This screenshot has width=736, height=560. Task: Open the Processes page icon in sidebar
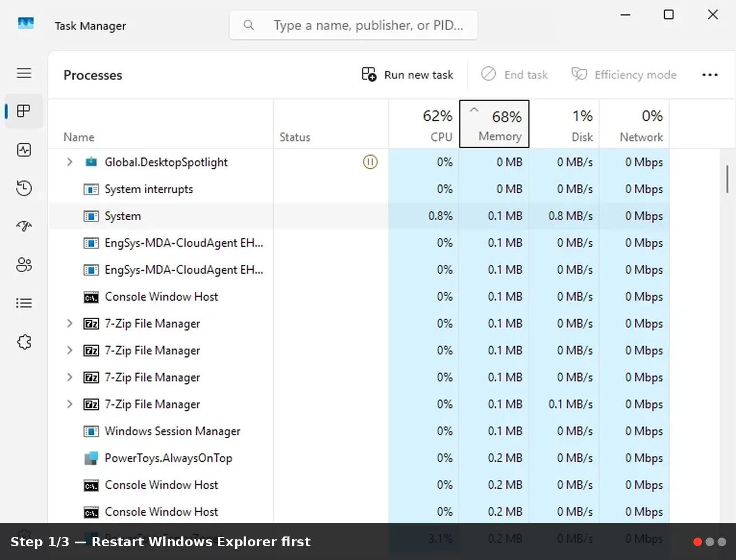pyautogui.click(x=24, y=111)
